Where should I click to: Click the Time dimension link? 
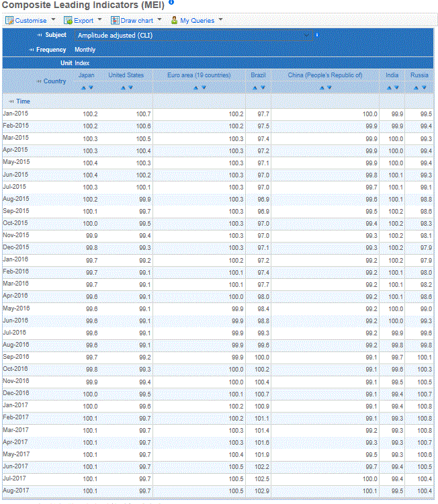23,101
